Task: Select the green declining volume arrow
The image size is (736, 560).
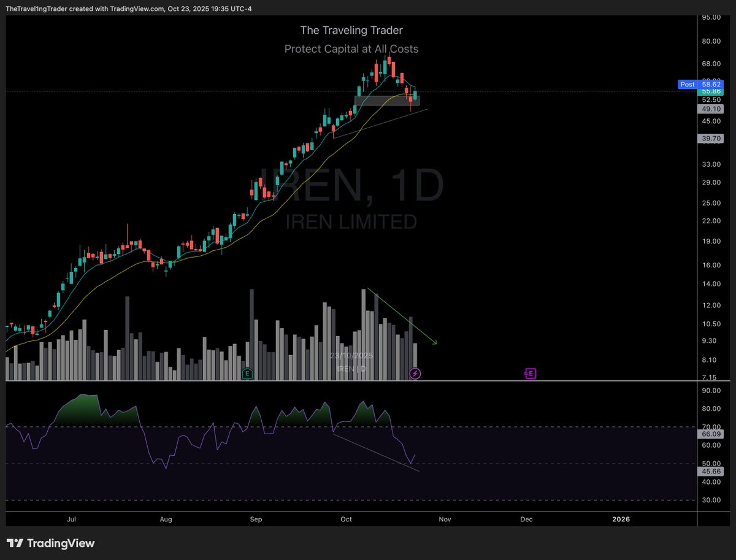Action: coord(402,316)
